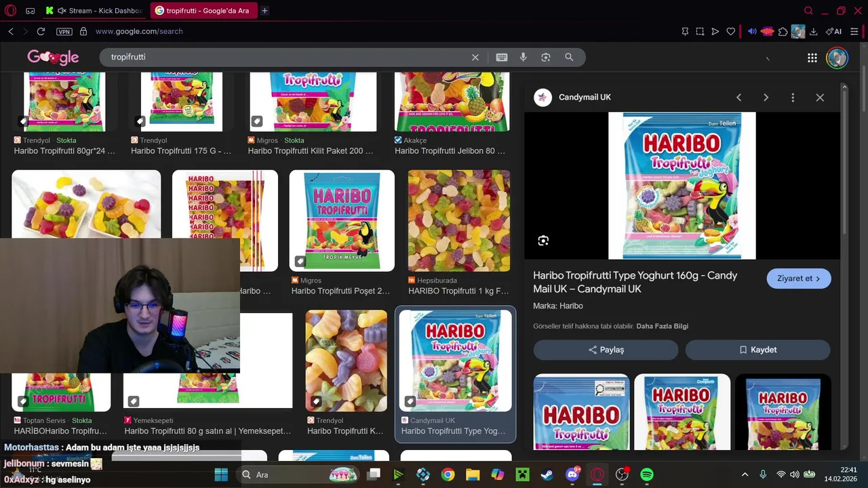This screenshot has width=868, height=488.
Task: Open the Hepsiburada Tropifrutti 1 kg result image
Action: pyautogui.click(x=459, y=220)
